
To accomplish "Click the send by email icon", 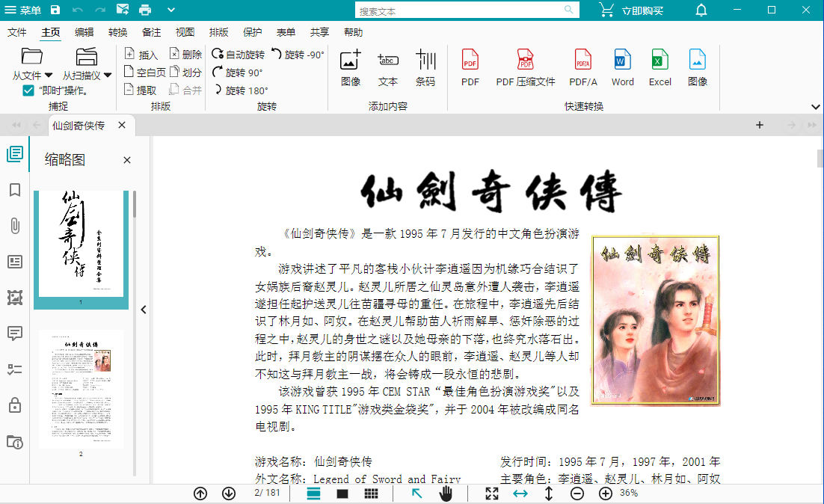I will pyautogui.click(x=123, y=10).
